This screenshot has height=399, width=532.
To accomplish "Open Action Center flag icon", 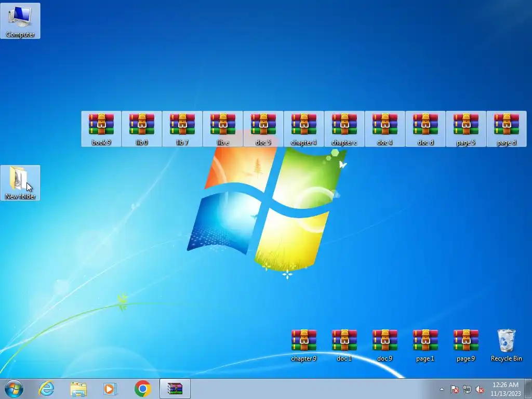I will pos(455,389).
